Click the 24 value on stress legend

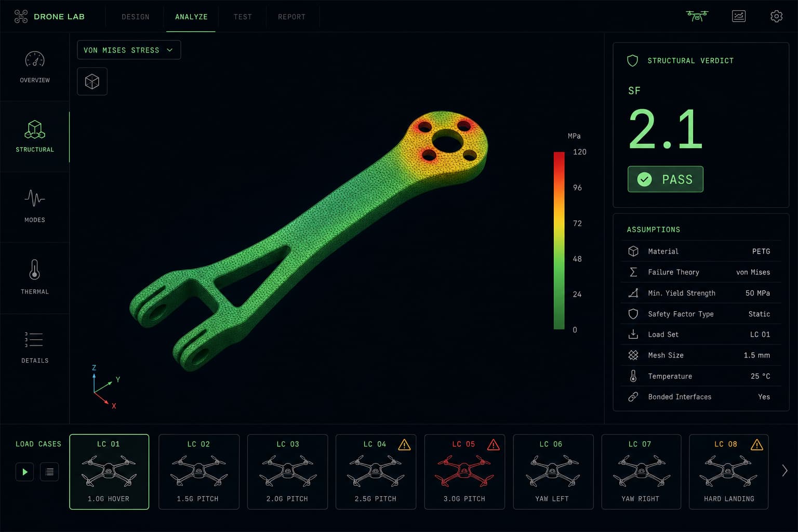[577, 294]
